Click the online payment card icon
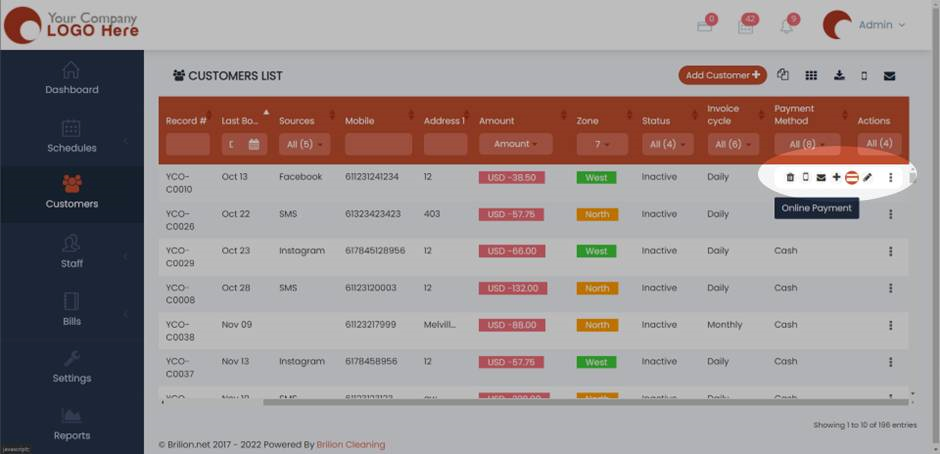940x454 pixels. [x=852, y=177]
